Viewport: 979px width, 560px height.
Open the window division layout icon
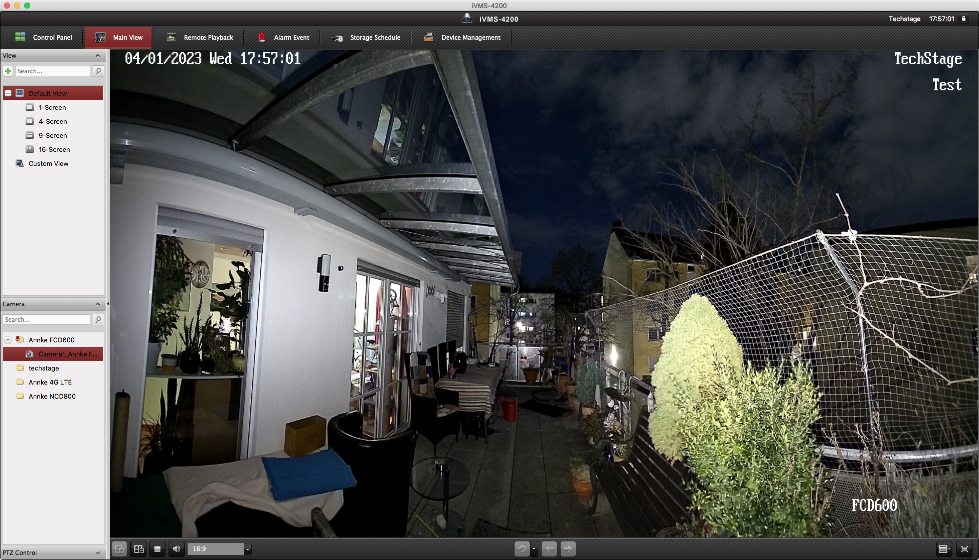[x=944, y=549]
